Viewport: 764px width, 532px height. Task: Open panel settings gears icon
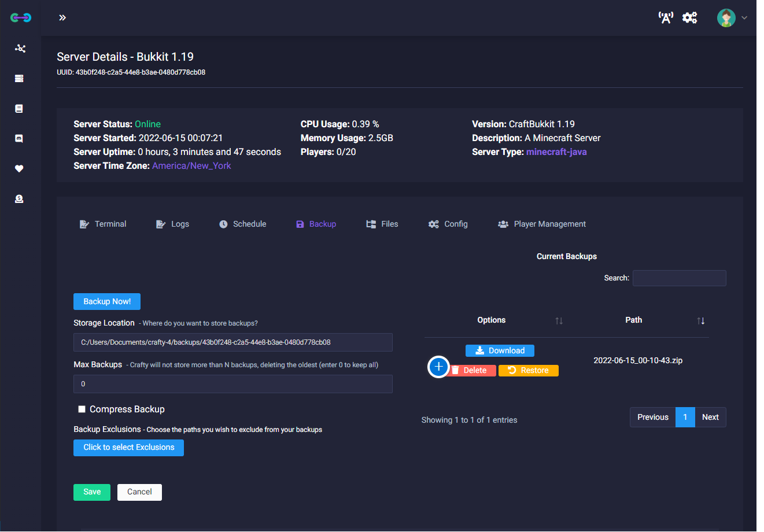(x=689, y=18)
